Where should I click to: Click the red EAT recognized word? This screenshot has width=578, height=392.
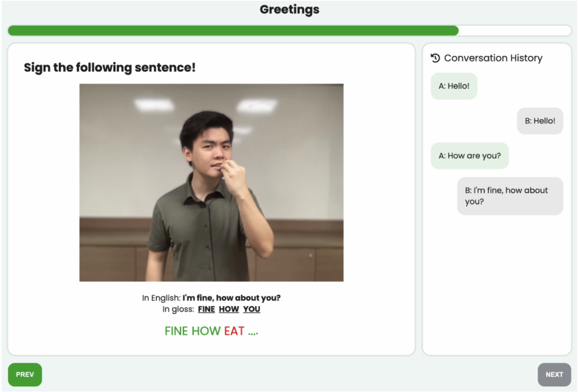tap(234, 331)
